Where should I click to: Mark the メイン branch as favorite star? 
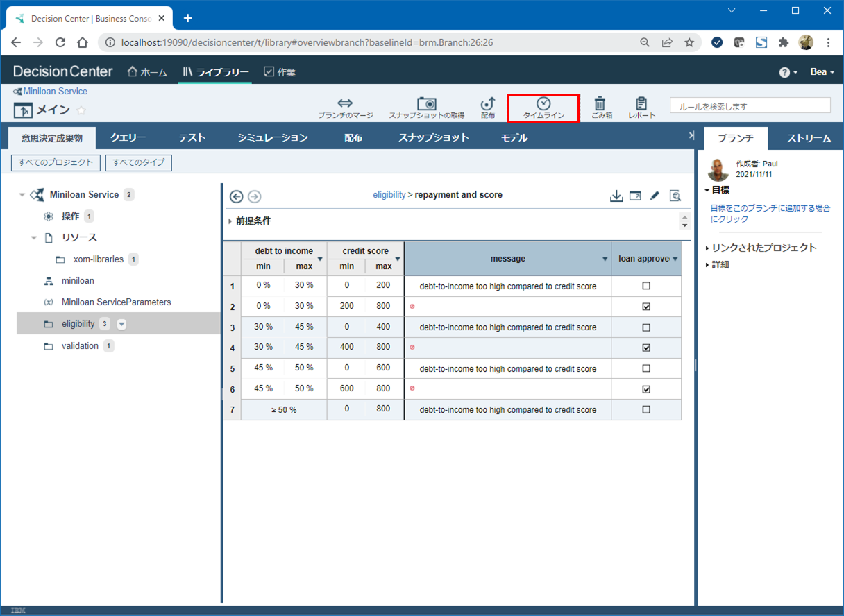point(81,110)
